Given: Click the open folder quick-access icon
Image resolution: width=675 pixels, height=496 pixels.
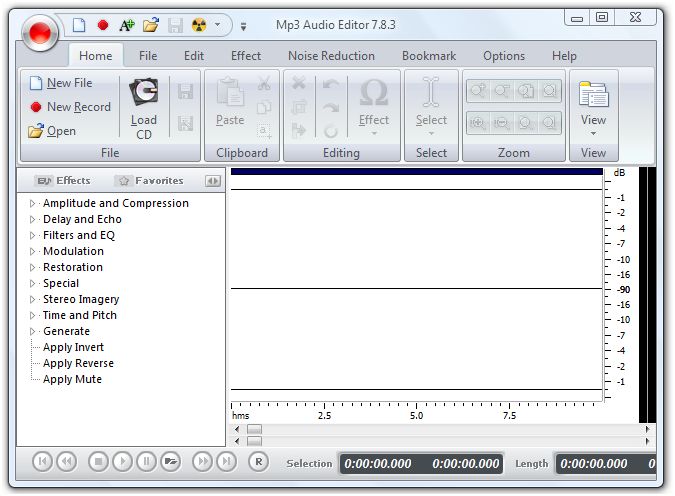Looking at the screenshot, I should (x=151, y=25).
